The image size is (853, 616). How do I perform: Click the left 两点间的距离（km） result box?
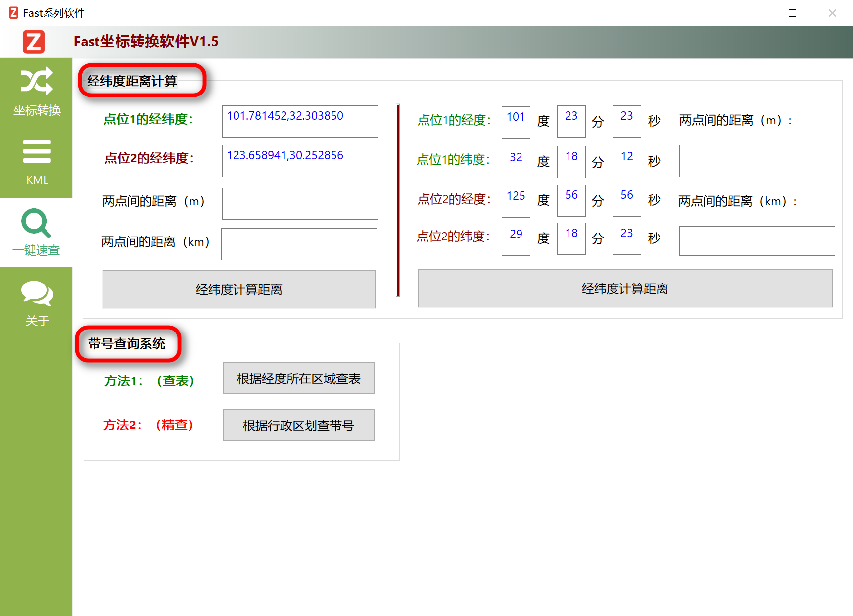pos(299,244)
